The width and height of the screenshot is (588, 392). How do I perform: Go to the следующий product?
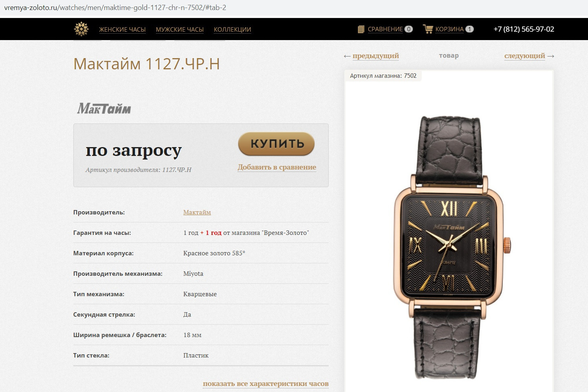point(525,56)
